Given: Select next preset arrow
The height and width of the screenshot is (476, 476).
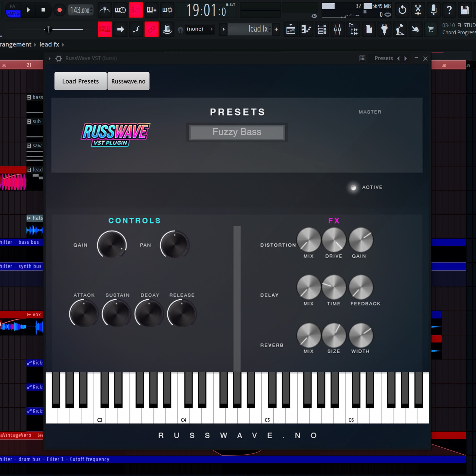Looking at the screenshot, I should (x=406, y=58).
